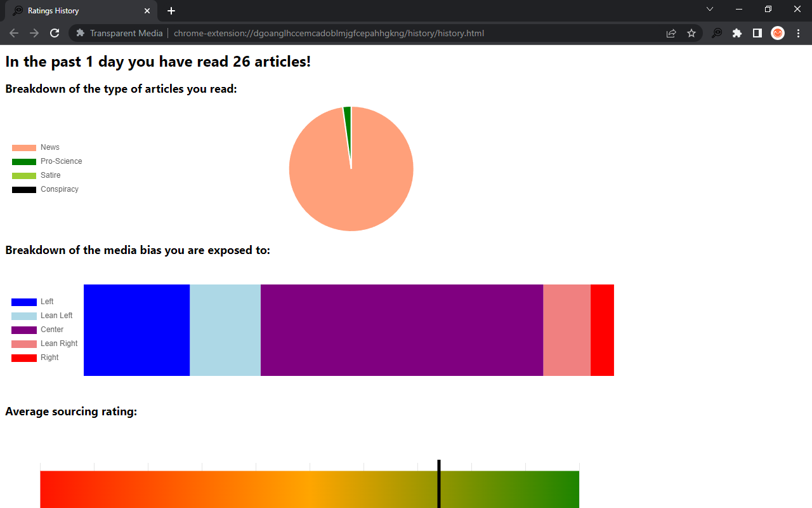Click the share page icon in address bar
The width and height of the screenshot is (812, 508).
pos(671,33)
